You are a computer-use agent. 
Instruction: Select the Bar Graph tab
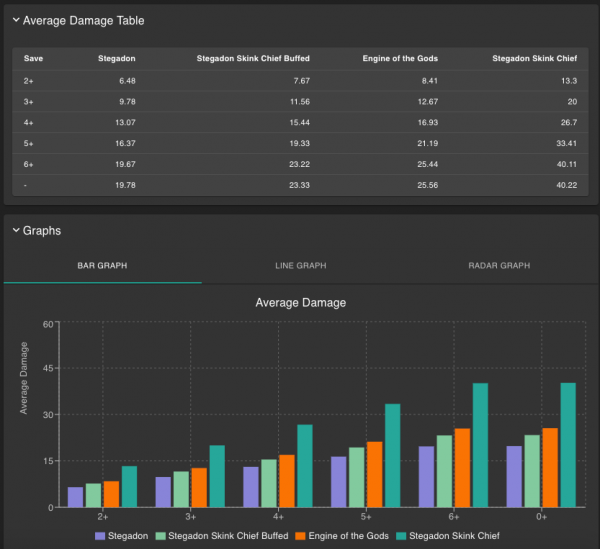pos(102,266)
